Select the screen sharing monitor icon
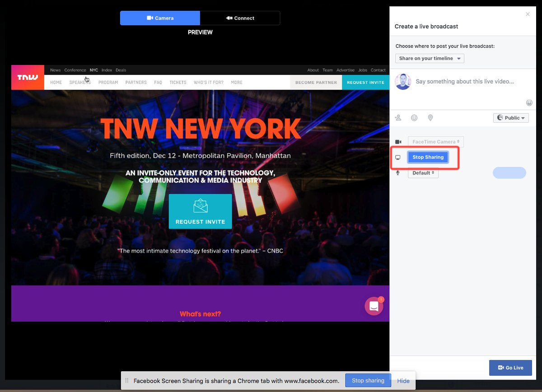This screenshot has width=542, height=392. pyautogui.click(x=398, y=157)
